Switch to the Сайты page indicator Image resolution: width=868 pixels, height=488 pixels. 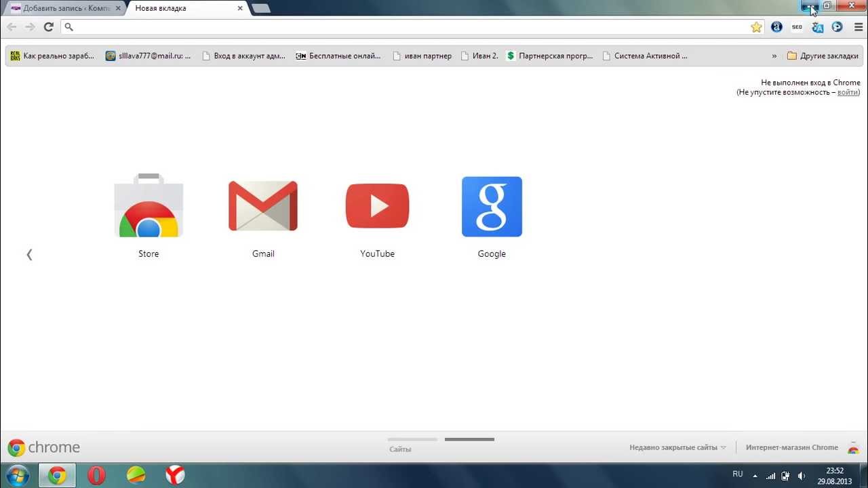click(x=412, y=444)
